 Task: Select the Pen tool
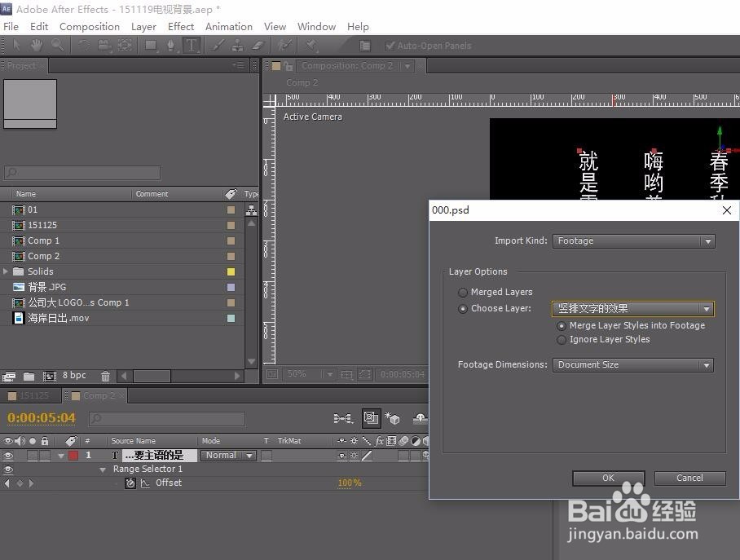pyautogui.click(x=171, y=46)
